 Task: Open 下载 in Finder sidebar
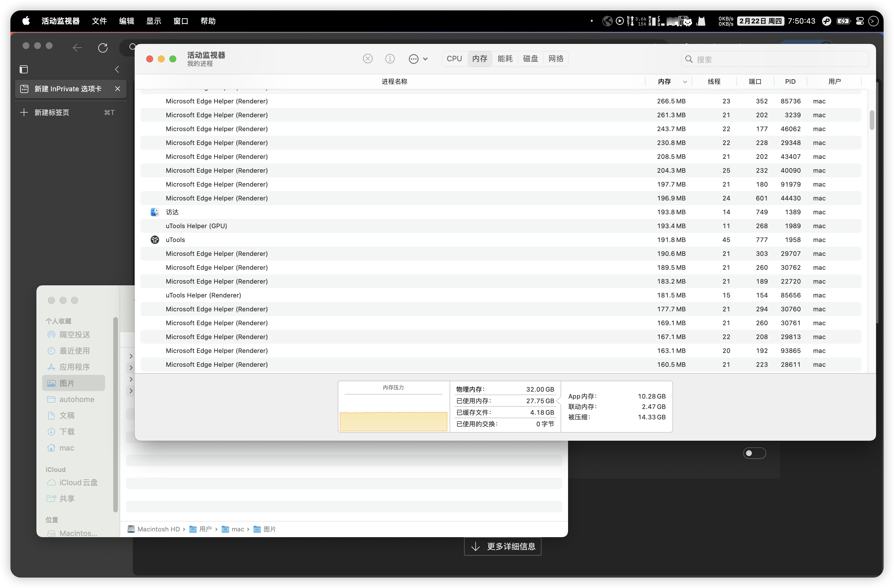pyautogui.click(x=74, y=431)
